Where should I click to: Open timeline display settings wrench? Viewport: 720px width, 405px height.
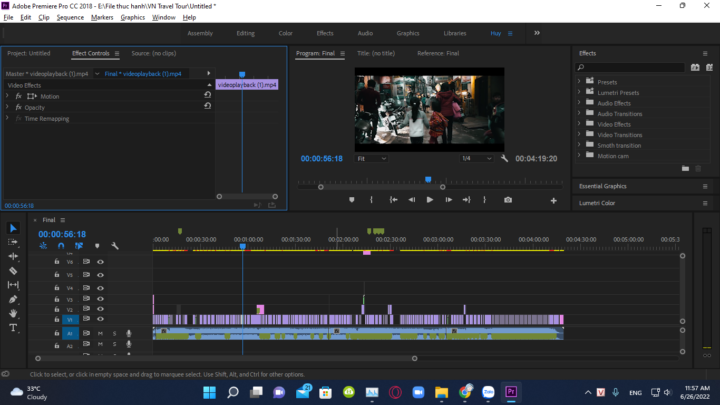coord(115,246)
